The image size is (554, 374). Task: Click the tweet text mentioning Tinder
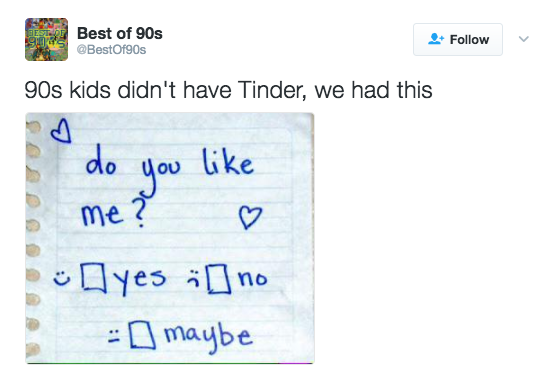[228, 90]
